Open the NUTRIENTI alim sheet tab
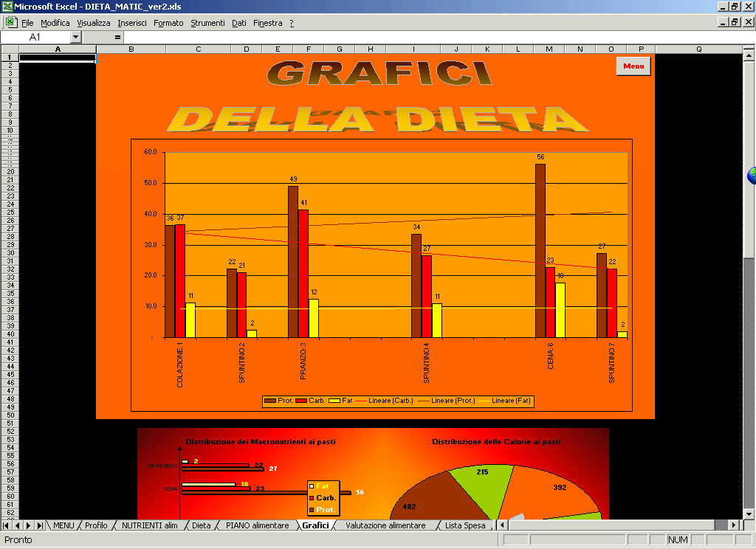The width and height of the screenshot is (756, 549). coord(149,525)
